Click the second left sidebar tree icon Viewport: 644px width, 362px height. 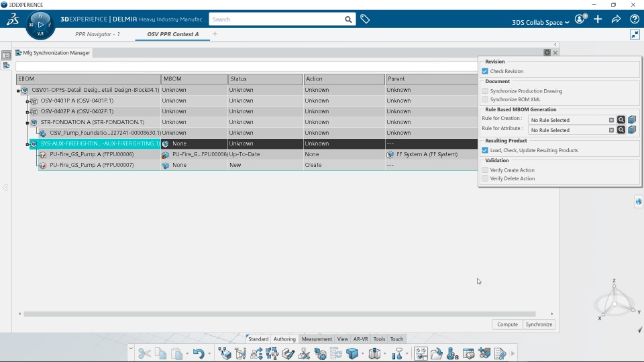pos(6,65)
